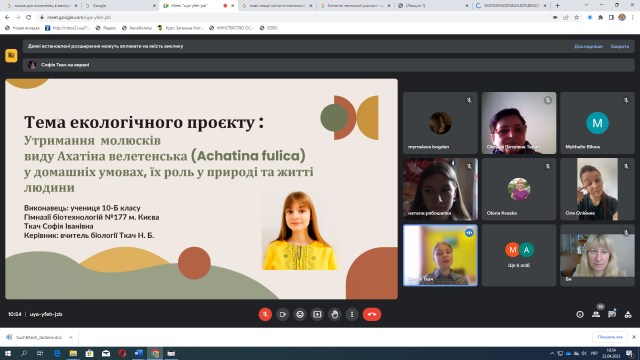Click the present now screen-share button
This screenshot has width=640, height=360.
[x=317, y=314]
